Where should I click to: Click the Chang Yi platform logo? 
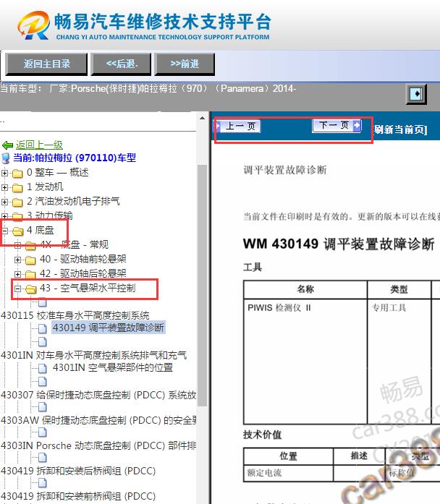[144, 26]
